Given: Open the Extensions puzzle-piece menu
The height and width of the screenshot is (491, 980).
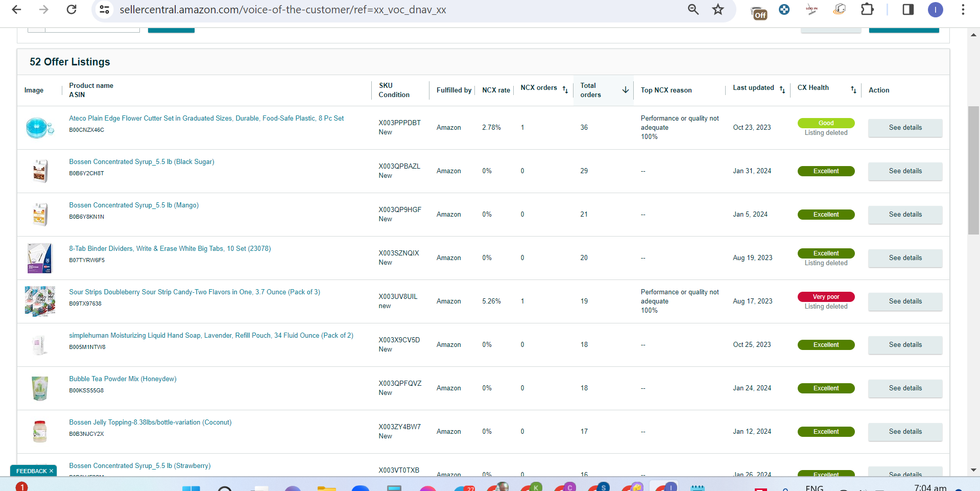Looking at the screenshot, I should coord(867,9).
